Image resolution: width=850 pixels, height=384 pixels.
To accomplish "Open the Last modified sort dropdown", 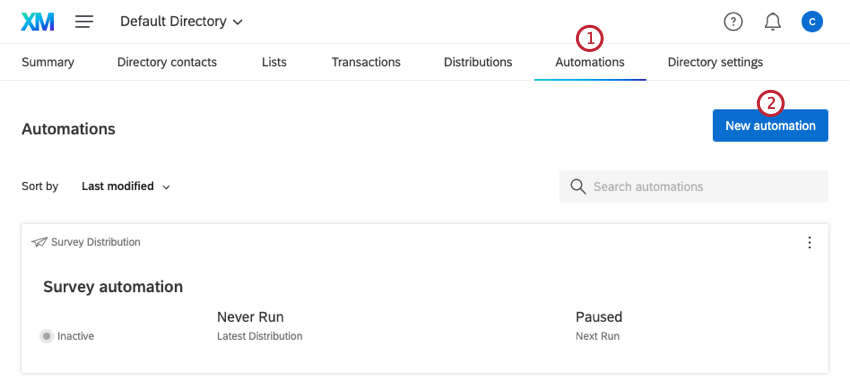I will pyautogui.click(x=126, y=186).
